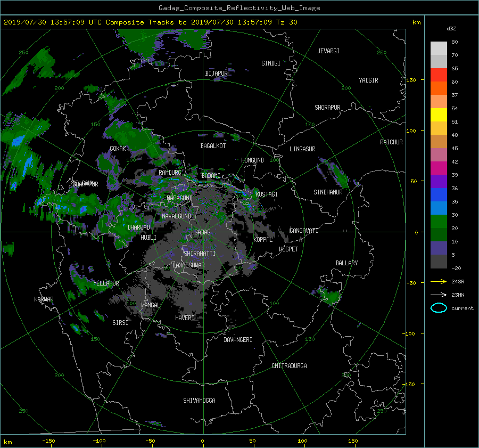Screen dimensions: 479x448
Task: Click the KUSTAGI city label
Action: tap(267, 194)
